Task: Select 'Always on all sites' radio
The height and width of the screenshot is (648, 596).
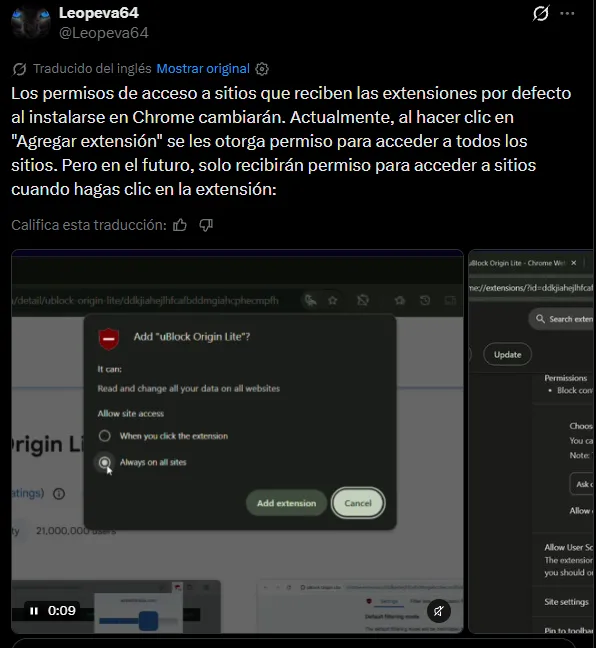Action: pos(105,462)
